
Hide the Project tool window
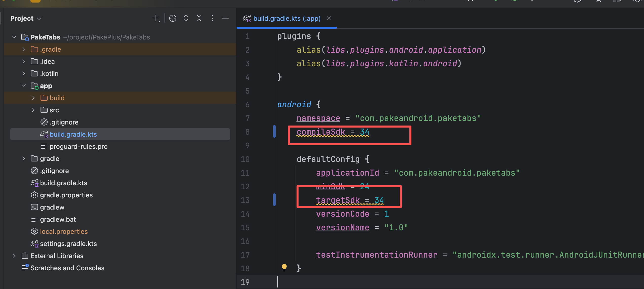pos(225,18)
